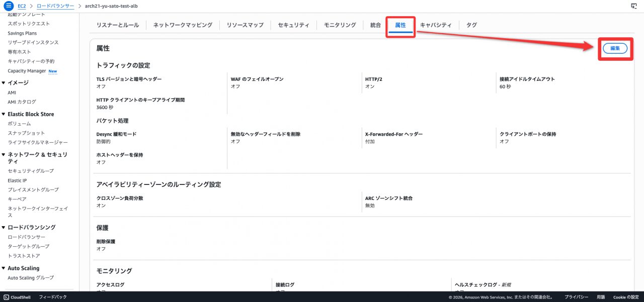This screenshot has width=644, height=302.
Task: Go to the モニタリング tab
Action: tap(340, 25)
